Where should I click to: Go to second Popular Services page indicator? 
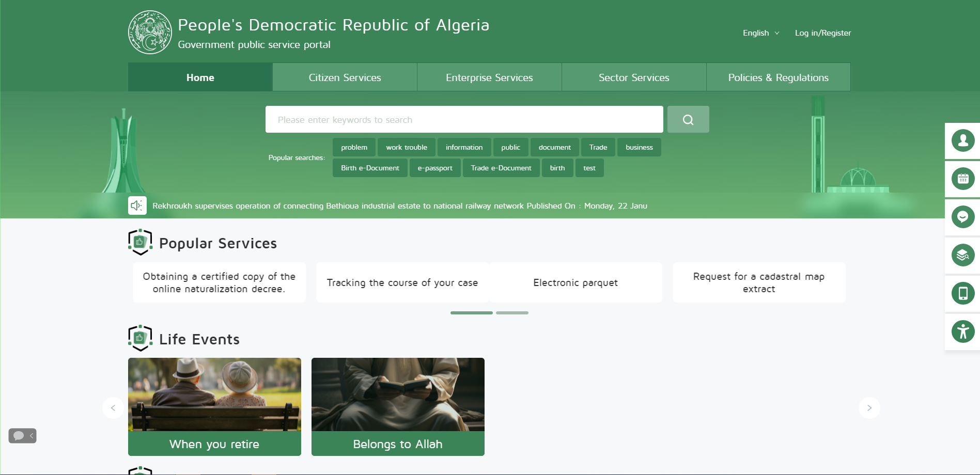tap(512, 313)
